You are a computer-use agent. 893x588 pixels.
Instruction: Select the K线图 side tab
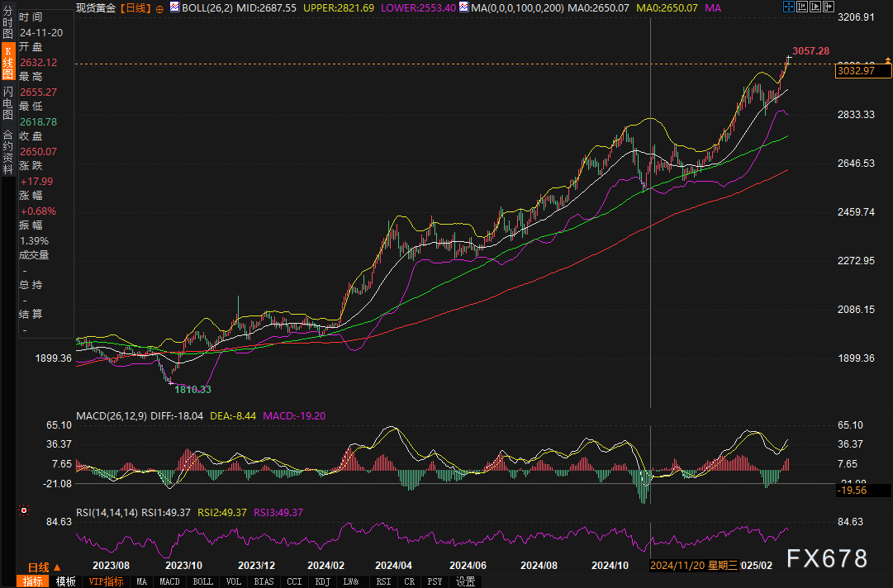(x=7, y=62)
